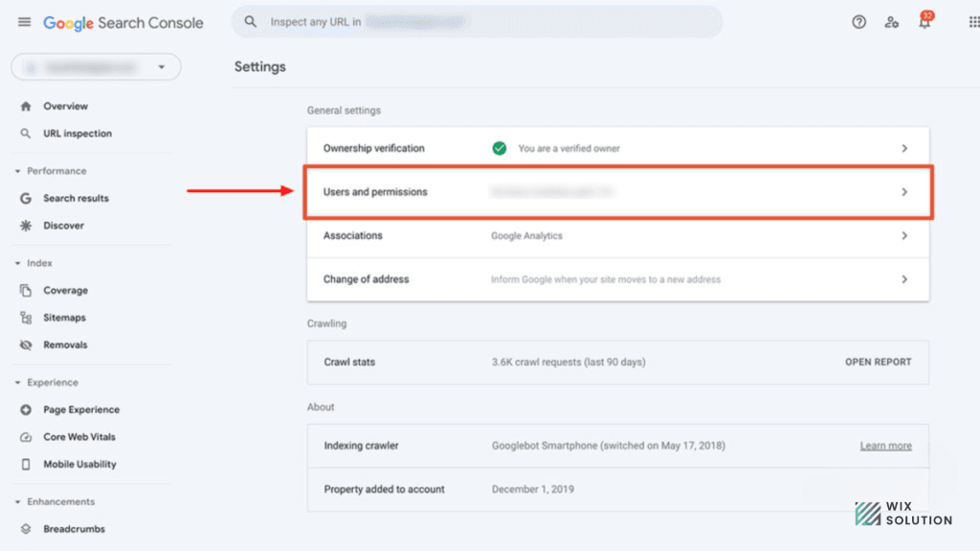
Task: Expand Users and permissions row chevron
Action: click(x=904, y=191)
